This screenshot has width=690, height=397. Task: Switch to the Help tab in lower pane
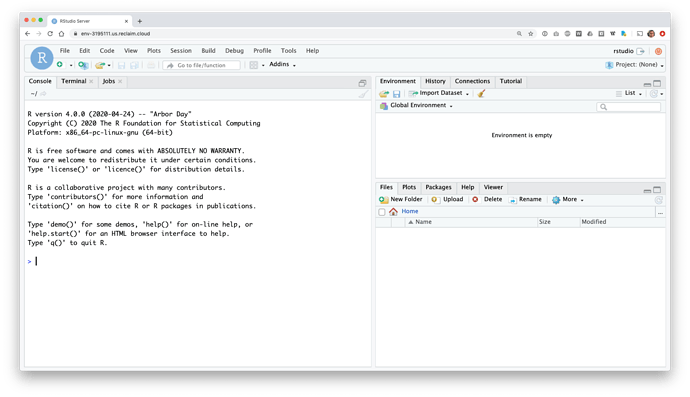467,187
